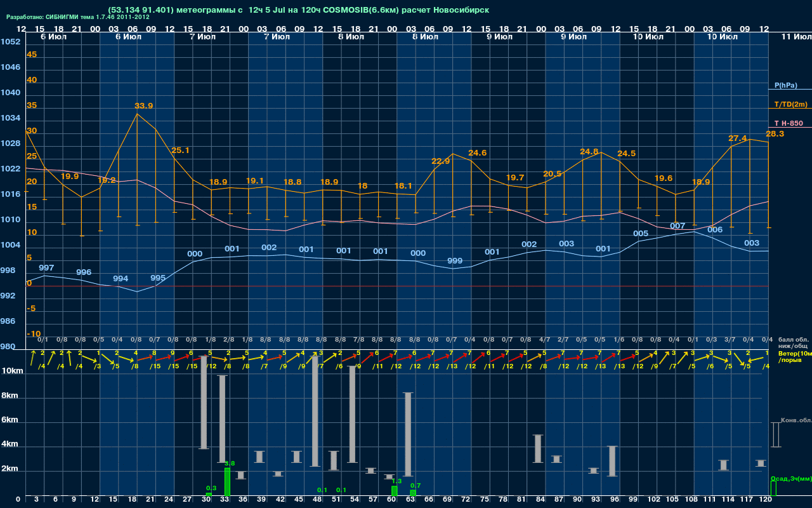The image size is (812, 508).
Task: Click the 0.3 precipitation amount label
Action: (x=211, y=488)
